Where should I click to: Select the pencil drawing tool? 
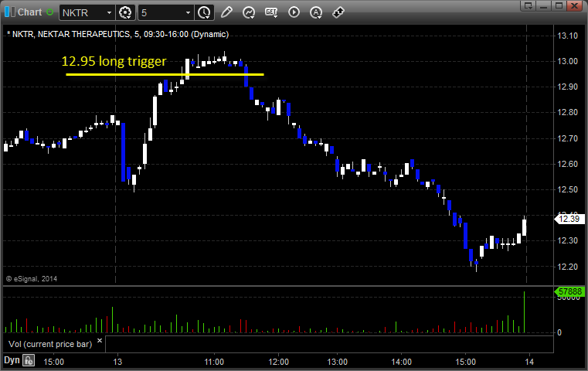[x=226, y=12]
